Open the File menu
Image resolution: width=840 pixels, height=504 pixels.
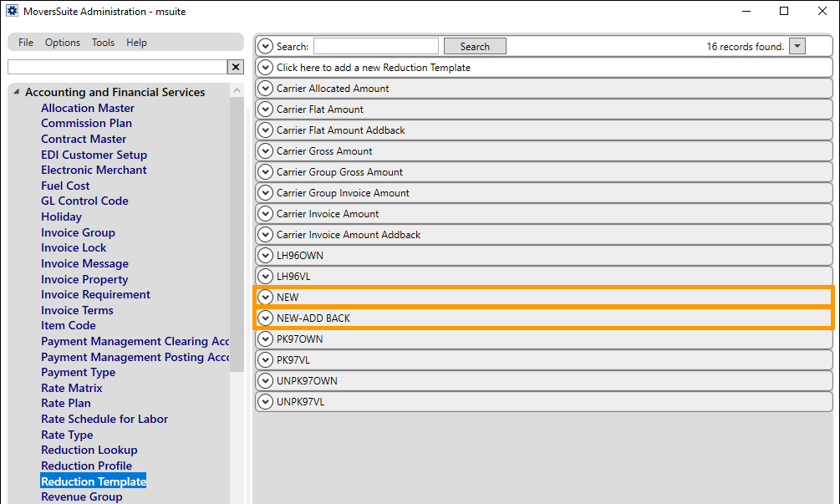25,43
